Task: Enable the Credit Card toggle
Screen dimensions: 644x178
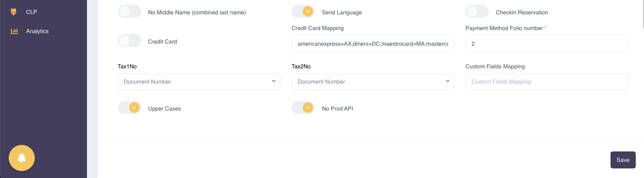Action: click(x=130, y=41)
